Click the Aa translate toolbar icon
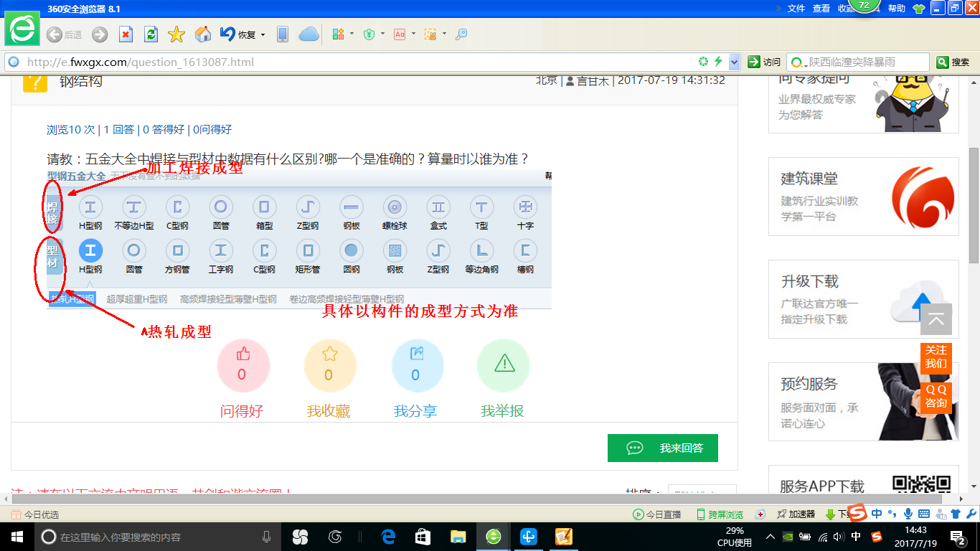This screenshot has height=551, width=980. click(400, 34)
